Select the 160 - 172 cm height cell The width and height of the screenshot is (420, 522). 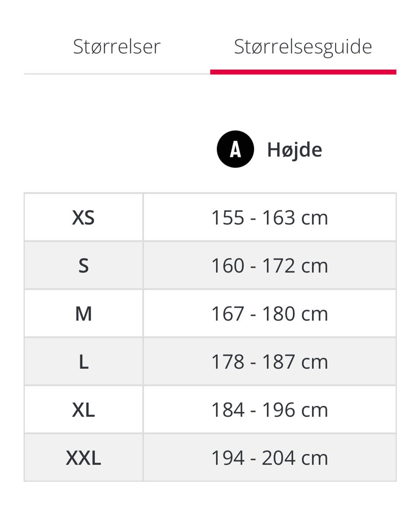[269, 266]
